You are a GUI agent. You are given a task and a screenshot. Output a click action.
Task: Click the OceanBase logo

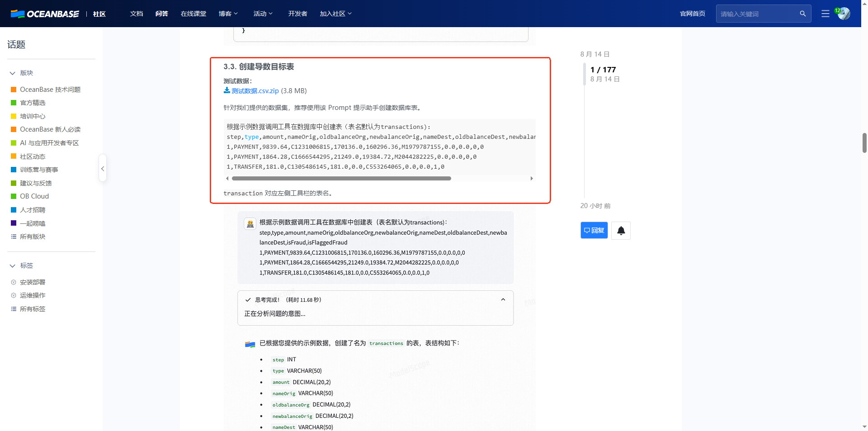pyautogui.click(x=45, y=14)
